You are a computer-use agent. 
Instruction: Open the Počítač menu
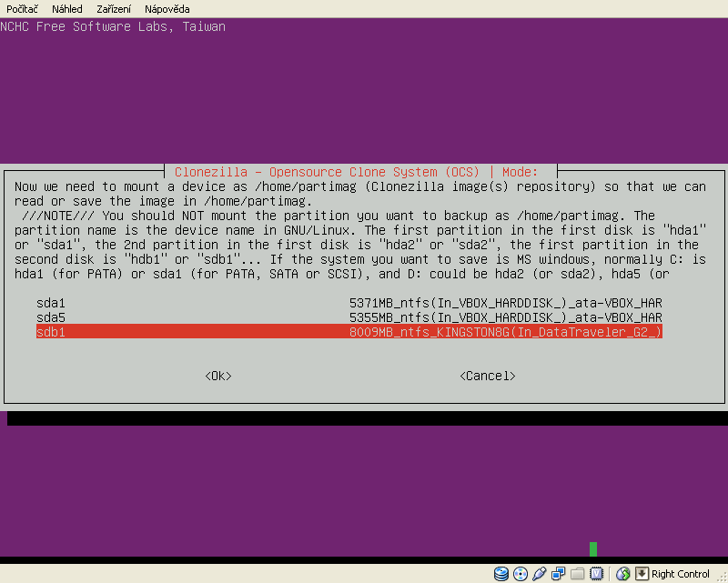click(x=22, y=8)
